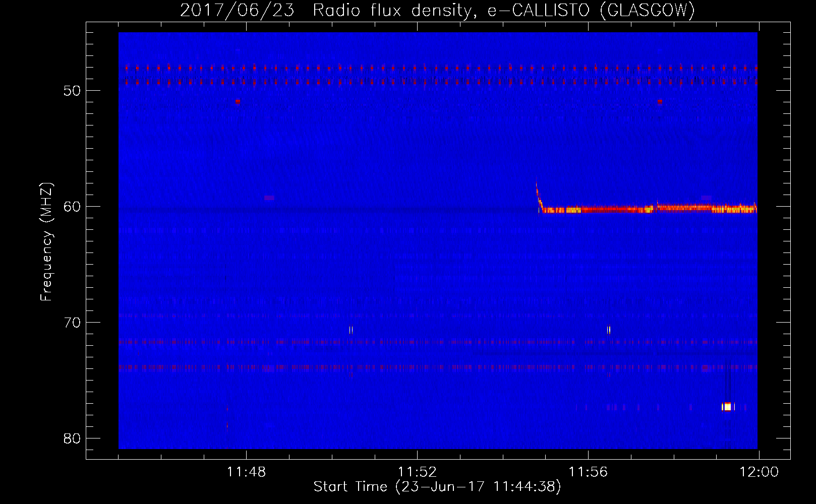Click the 70 frequency tick label
The image size is (816, 504).
pyautogui.click(x=72, y=323)
